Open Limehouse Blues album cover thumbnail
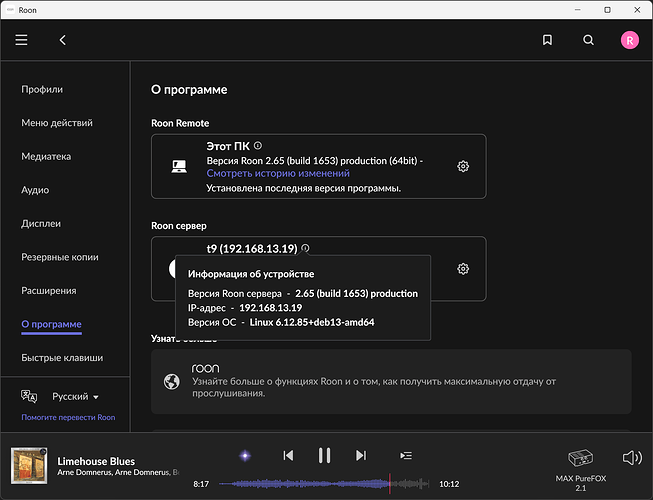The width and height of the screenshot is (653, 500). tap(29, 465)
